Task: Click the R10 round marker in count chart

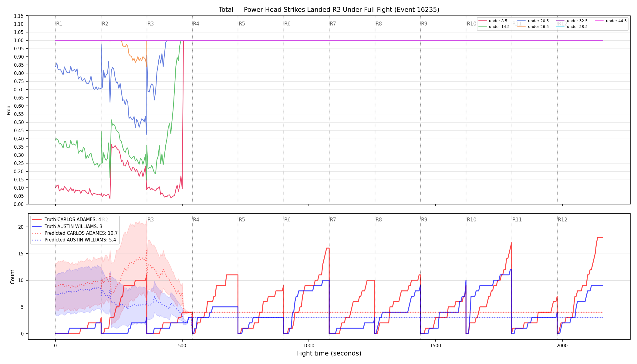Action: pyautogui.click(x=471, y=220)
